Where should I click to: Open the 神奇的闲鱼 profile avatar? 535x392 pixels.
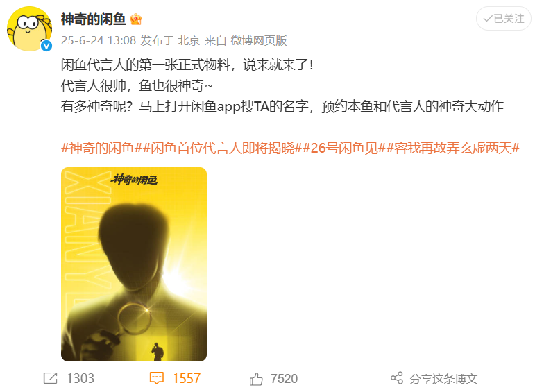pyautogui.click(x=30, y=29)
